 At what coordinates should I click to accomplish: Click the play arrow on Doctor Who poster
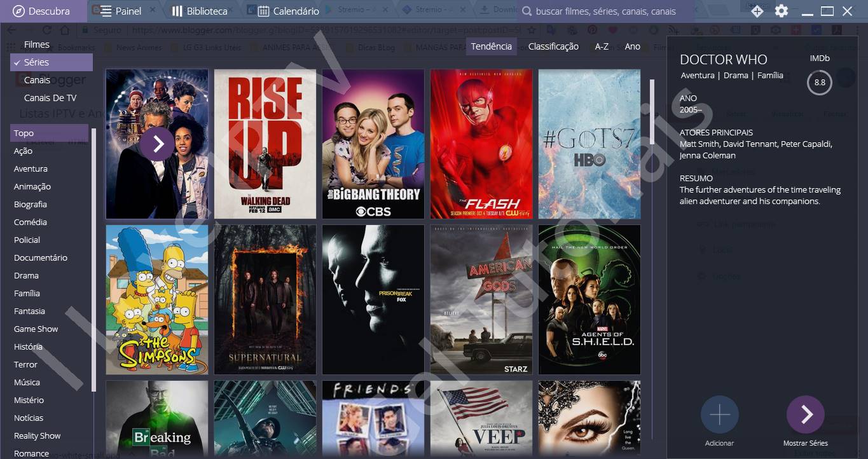157,144
